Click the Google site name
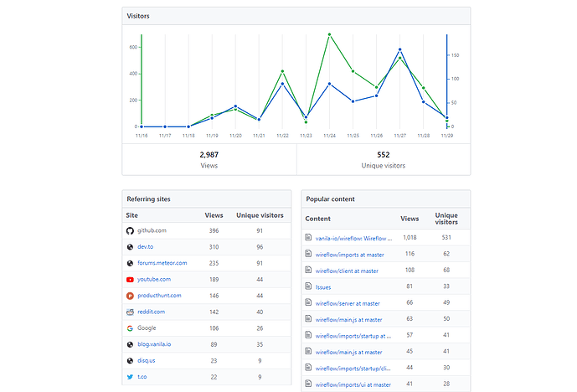577x392 pixels. click(x=147, y=328)
